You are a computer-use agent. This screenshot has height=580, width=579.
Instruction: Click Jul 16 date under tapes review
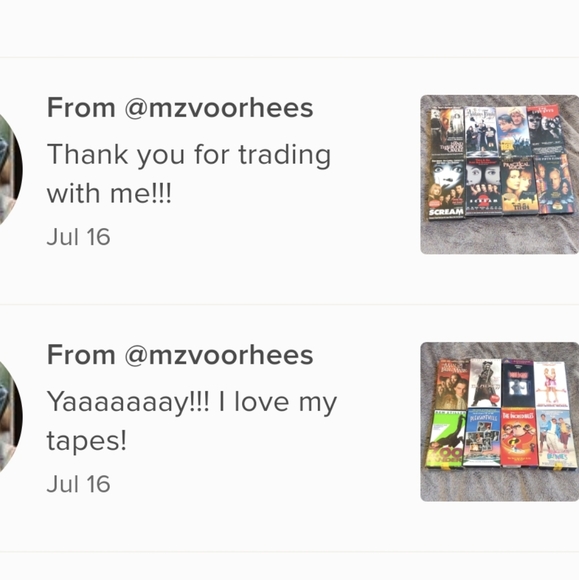[78, 484]
